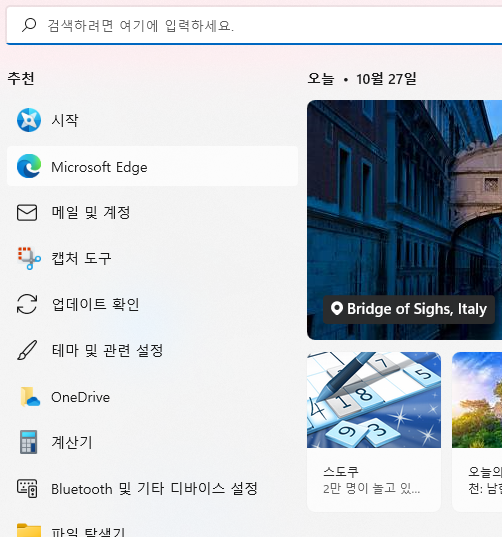This screenshot has height=537, width=502.
Task: Select the OneDrive label text
Action: tap(80, 397)
